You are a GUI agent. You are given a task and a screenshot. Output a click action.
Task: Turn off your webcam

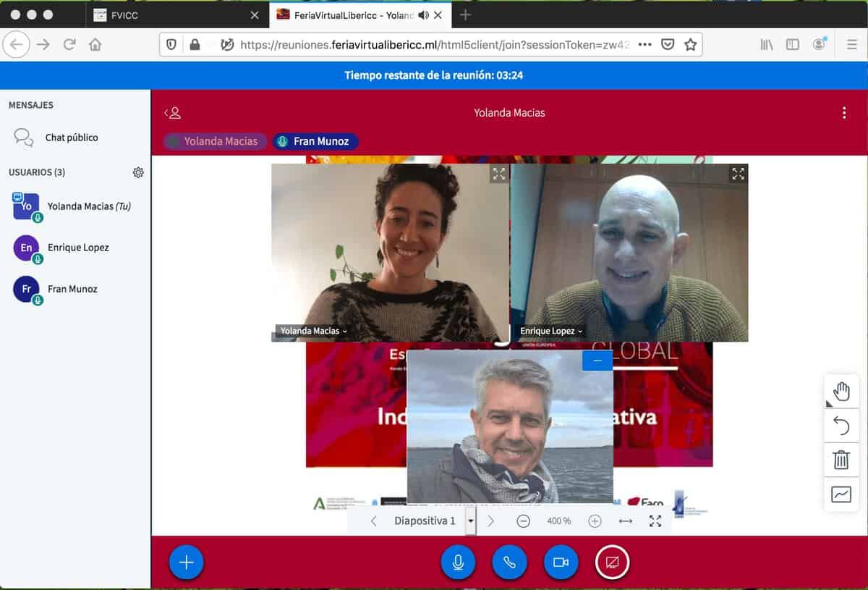pos(561,562)
